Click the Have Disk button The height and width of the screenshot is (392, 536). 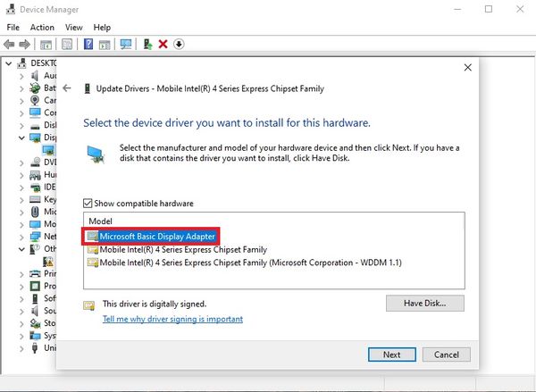point(425,303)
